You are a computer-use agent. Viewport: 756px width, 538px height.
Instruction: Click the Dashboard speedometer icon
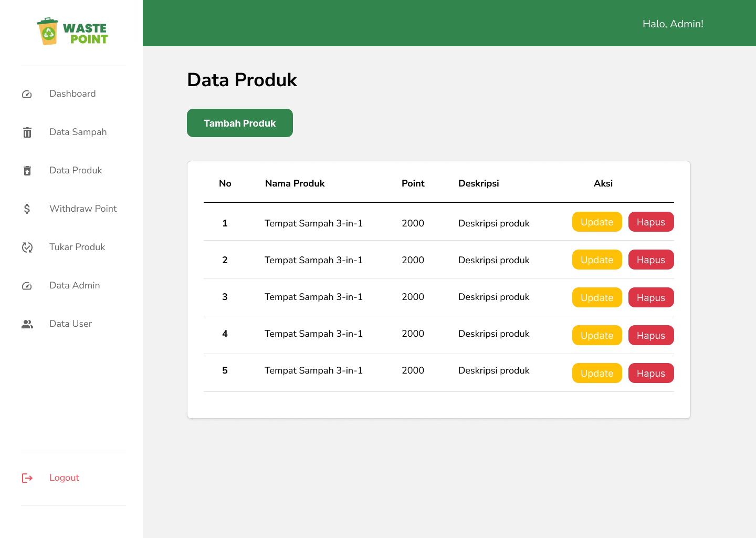click(27, 94)
